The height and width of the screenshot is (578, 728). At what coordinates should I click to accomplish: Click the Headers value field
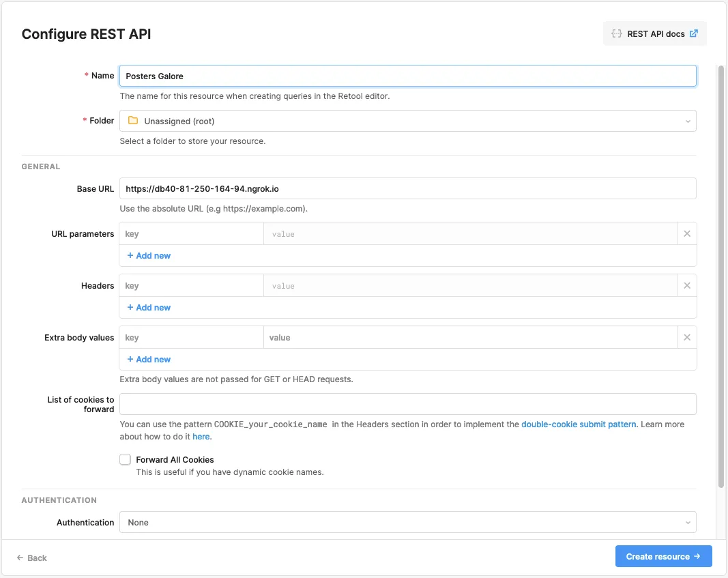[x=470, y=285]
